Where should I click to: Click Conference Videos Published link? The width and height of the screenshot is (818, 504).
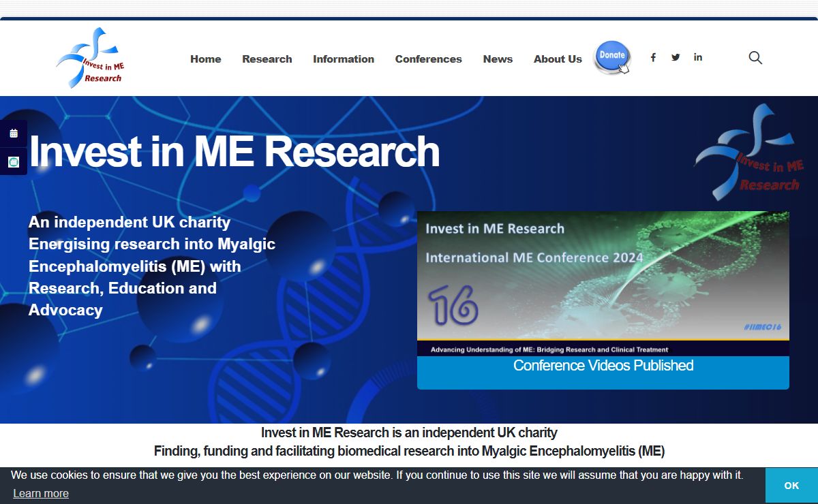[603, 366]
